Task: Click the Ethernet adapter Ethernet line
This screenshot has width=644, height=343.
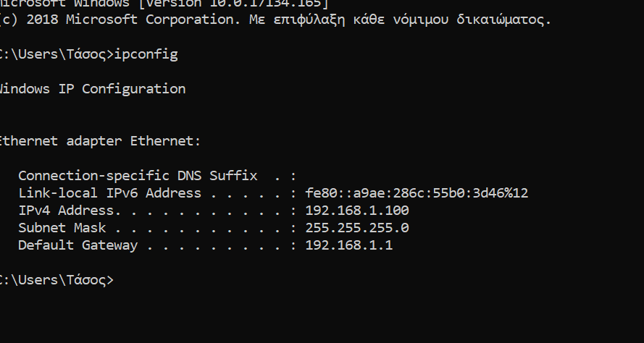Action: point(100,141)
